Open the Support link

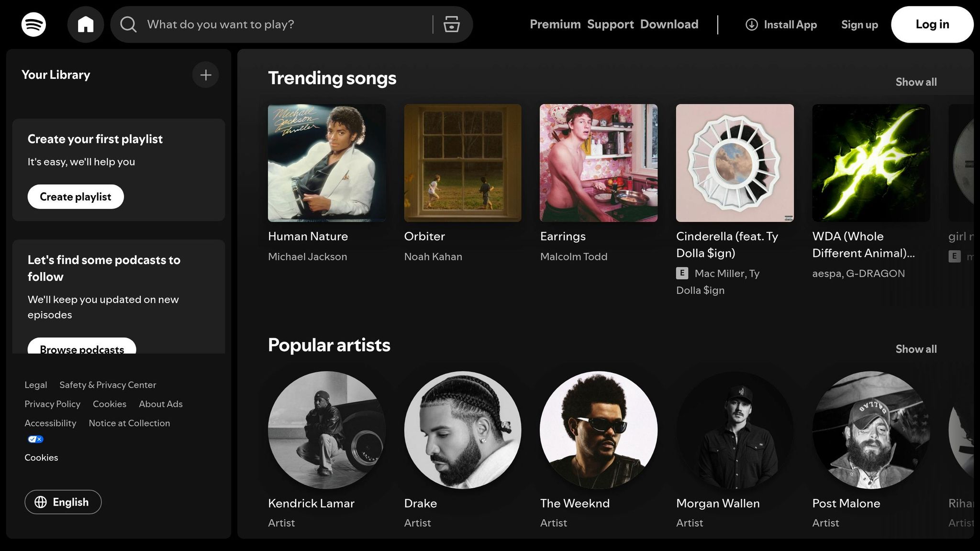tap(611, 24)
